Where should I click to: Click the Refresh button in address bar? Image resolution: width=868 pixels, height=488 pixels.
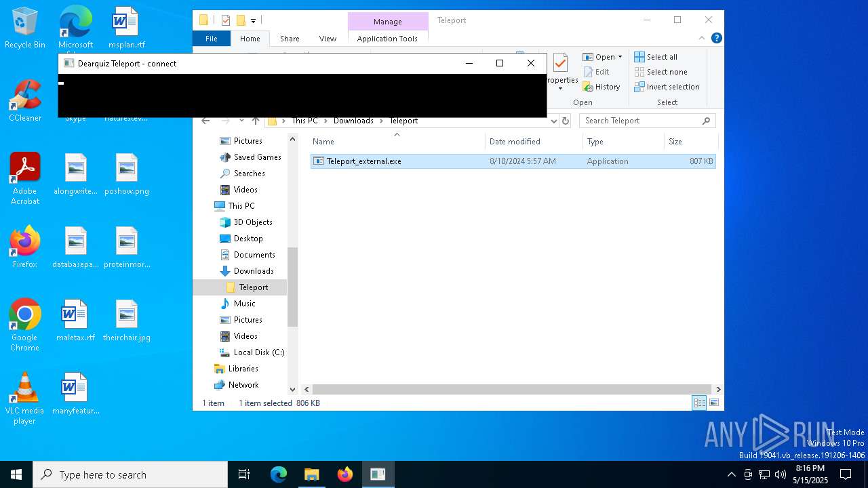[567, 121]
